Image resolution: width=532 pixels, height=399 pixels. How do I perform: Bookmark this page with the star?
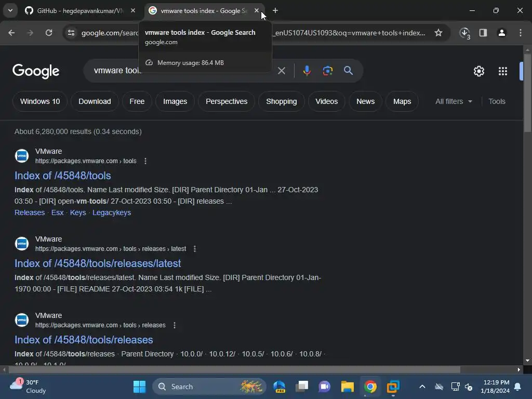pos(438,33)
